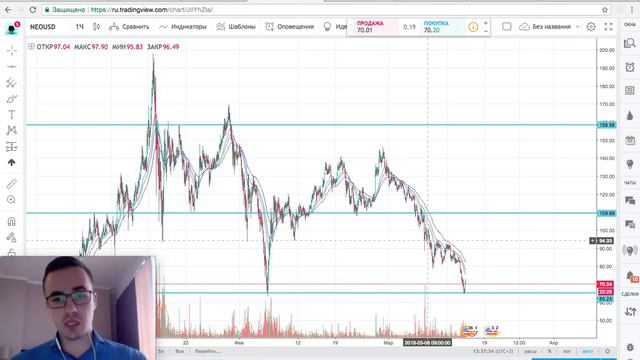The width and height of the screenshot is (640, 360).
Task: Click the Сравнить compare button
Action: [x=129, y=27]
